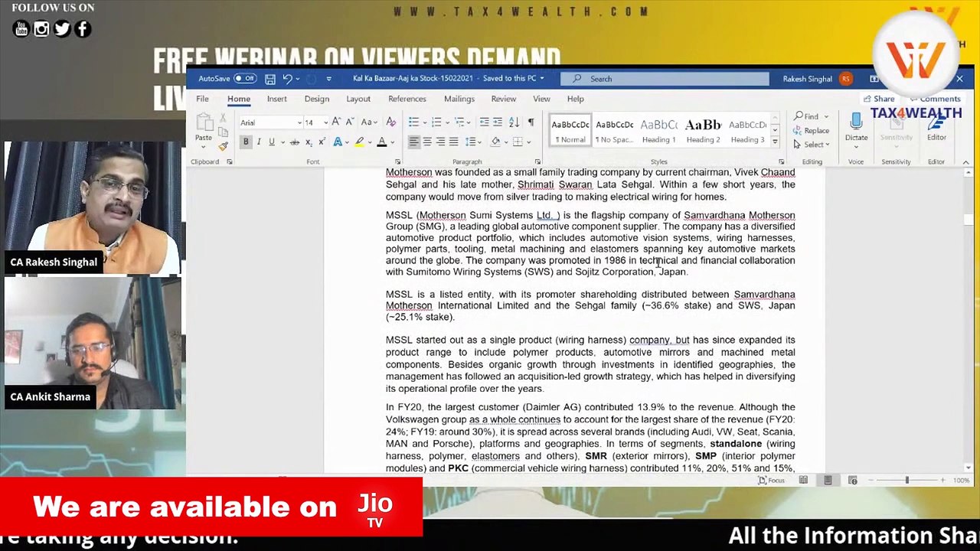Open Focus mode from the status bar

(x=772, y=481)
